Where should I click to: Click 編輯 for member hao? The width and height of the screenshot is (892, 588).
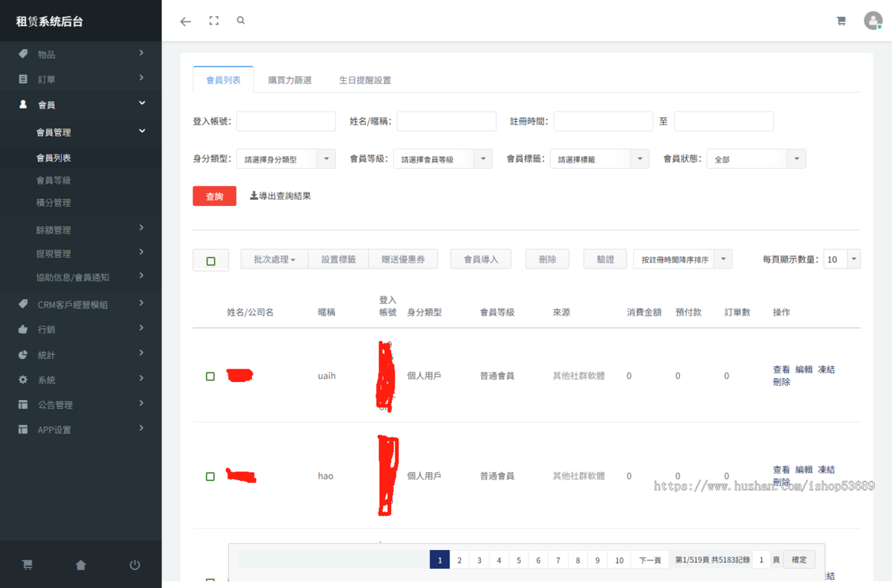pyautogui.click(x=804, y=470)
